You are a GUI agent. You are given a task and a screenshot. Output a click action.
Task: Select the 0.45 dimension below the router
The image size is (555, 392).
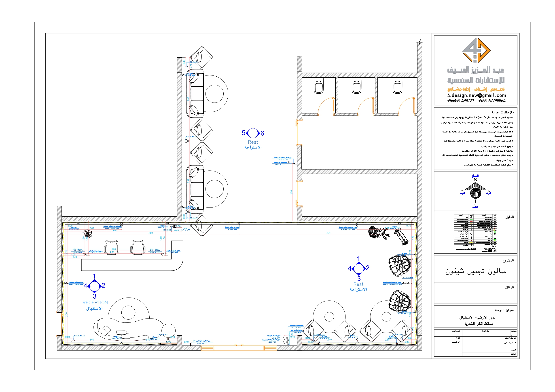(x=176, y=231)
